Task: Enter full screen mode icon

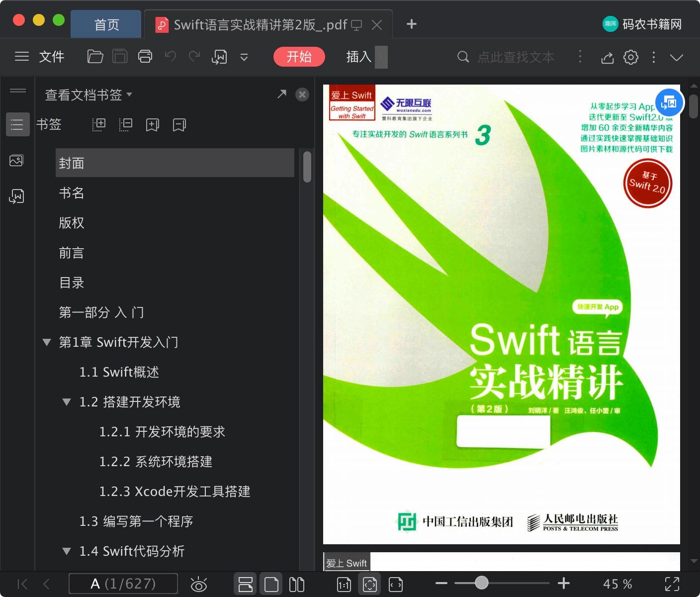Action: pos(672,584)
